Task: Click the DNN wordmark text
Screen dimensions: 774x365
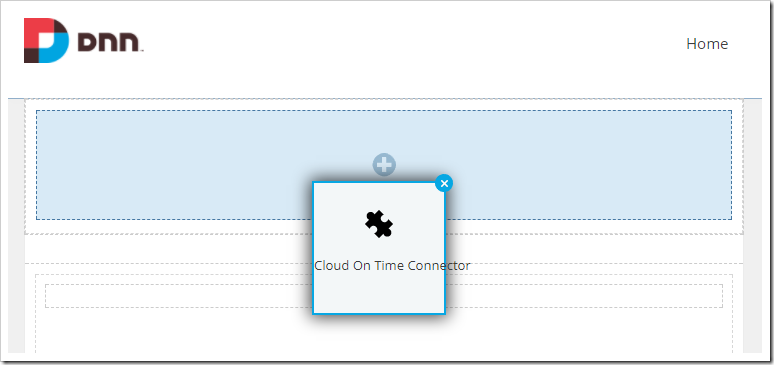Action: tap(111, 43)
